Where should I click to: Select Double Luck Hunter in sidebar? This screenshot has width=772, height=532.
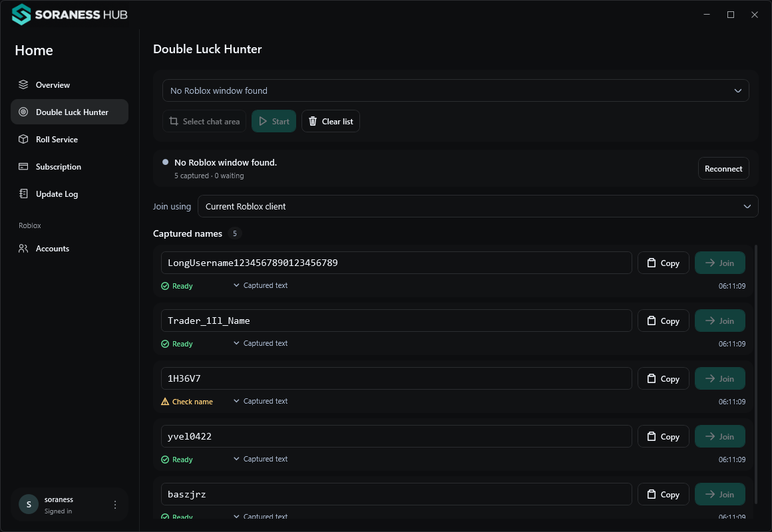(69, 112)
